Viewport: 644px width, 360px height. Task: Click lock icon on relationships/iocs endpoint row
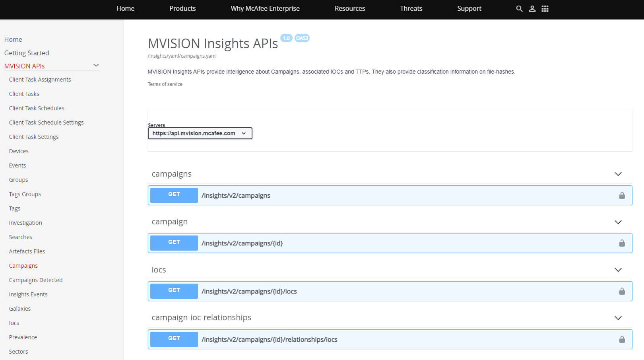pyautogui.click(x=622, y=339)
